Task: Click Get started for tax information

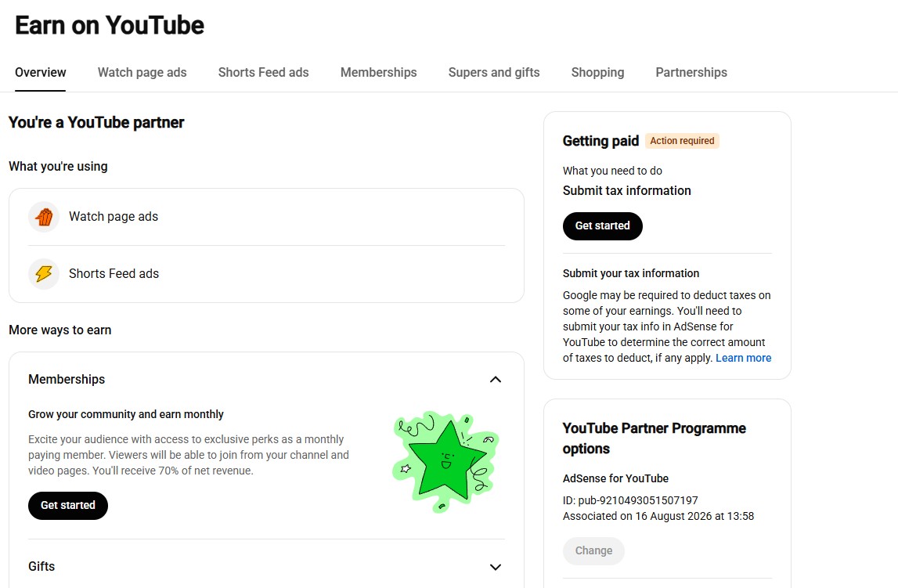Action: [x=603, y=226]
